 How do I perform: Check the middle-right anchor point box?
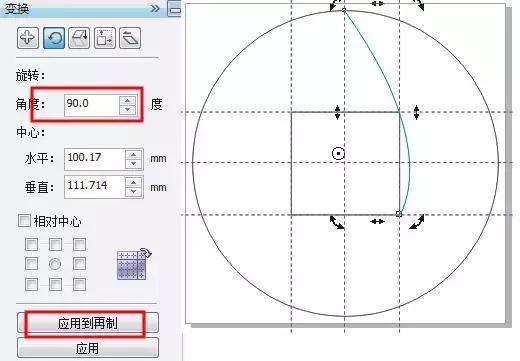(x=79, y=264)
